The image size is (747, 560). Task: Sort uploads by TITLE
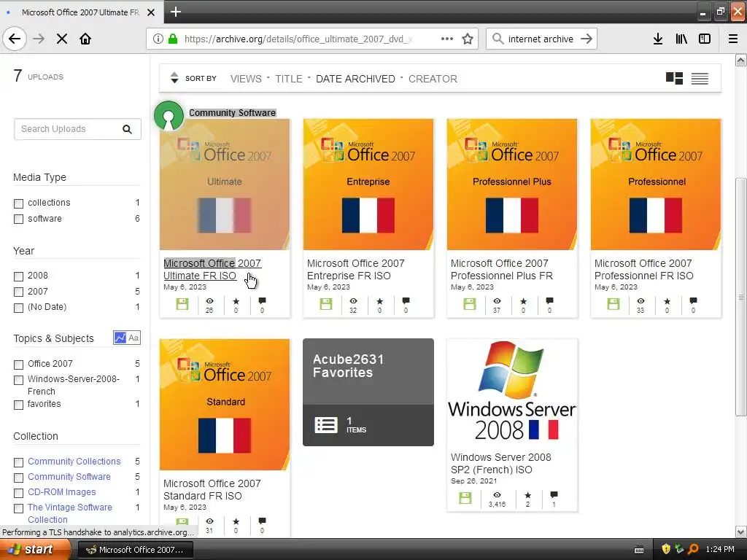[x=289, y=79]
